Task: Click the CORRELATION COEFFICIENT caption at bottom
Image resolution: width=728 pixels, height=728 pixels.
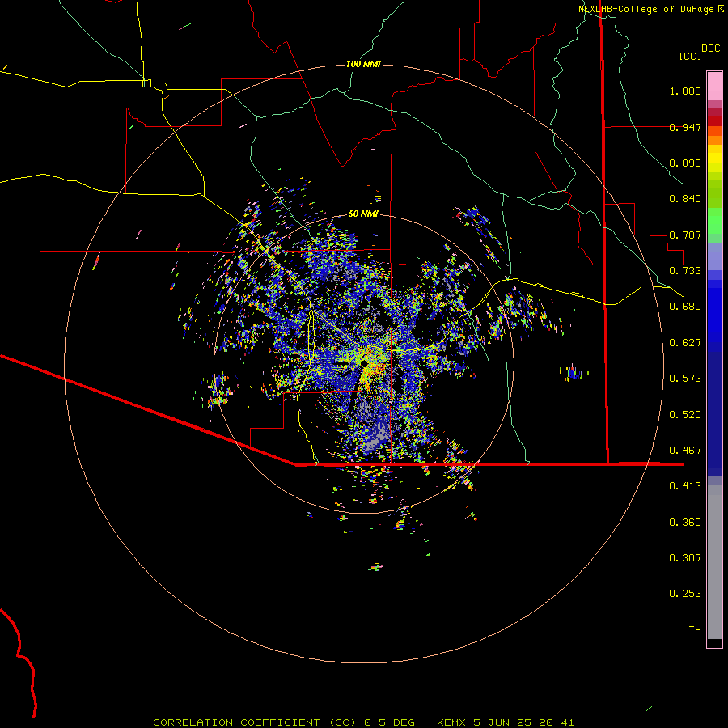Action: [x=363, y=722]
